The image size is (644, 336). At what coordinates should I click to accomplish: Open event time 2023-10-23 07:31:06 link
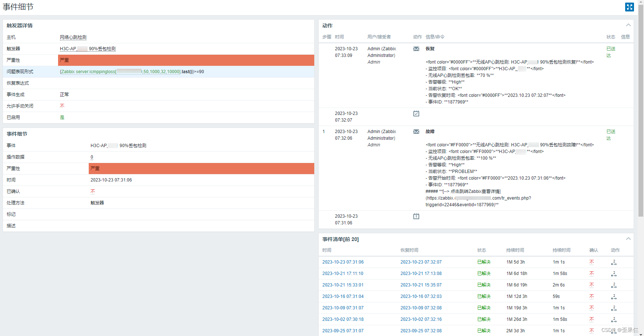[x=343, y=262]
